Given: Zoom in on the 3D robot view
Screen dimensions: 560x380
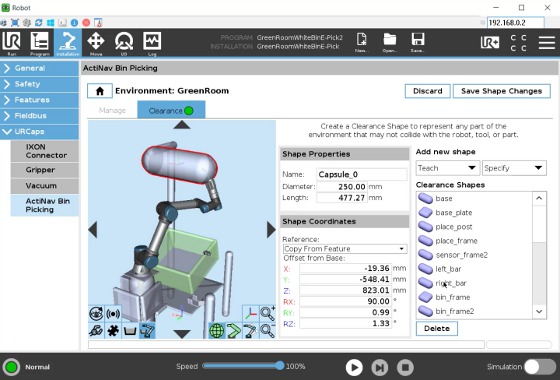Looking at the screenshot, I should click(x=268, y=313).
